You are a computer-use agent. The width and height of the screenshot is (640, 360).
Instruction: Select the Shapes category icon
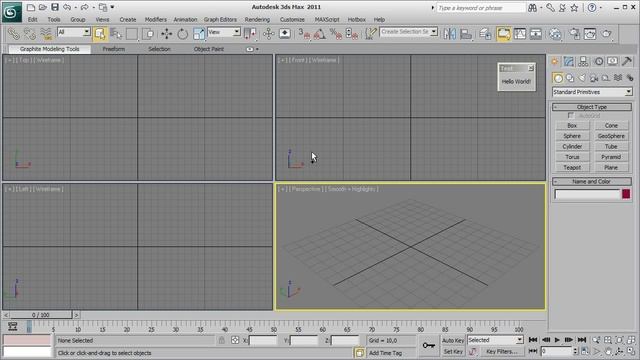click(570, 78)
